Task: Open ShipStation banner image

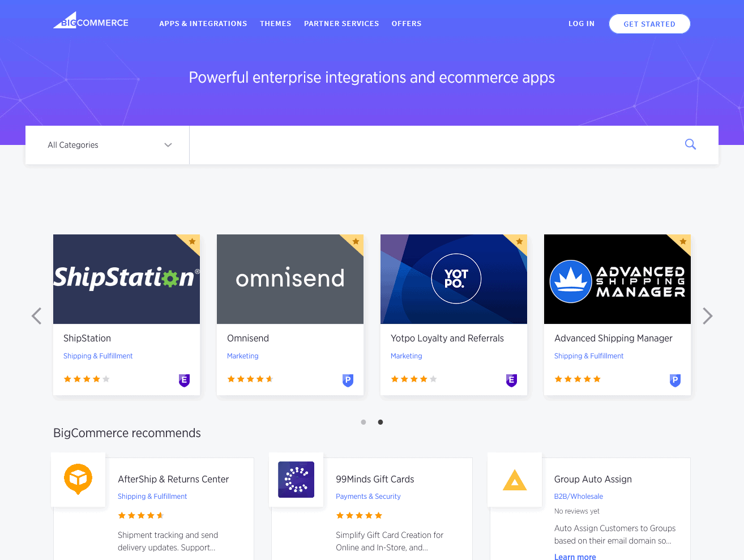Action: tap(126, 279)
